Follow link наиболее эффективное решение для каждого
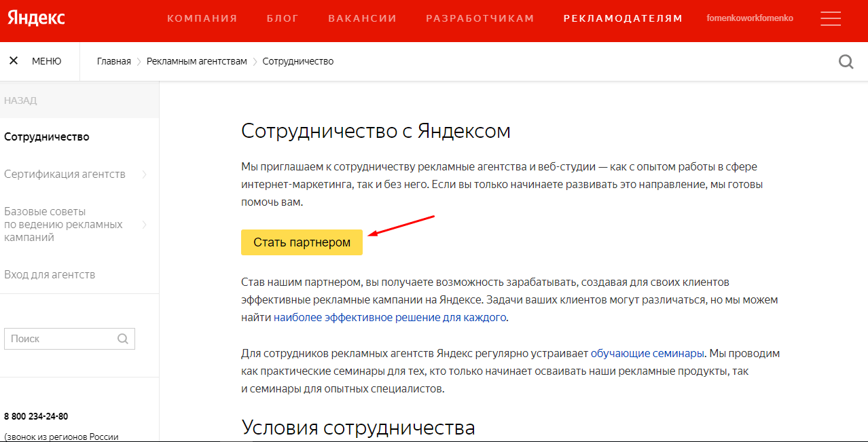 coord(390,317)
